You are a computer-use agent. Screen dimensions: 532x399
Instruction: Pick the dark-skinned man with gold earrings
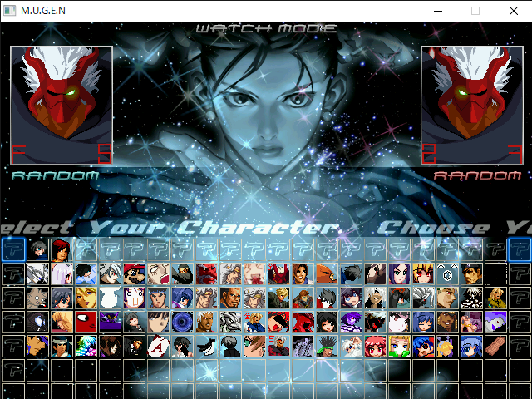447,322
